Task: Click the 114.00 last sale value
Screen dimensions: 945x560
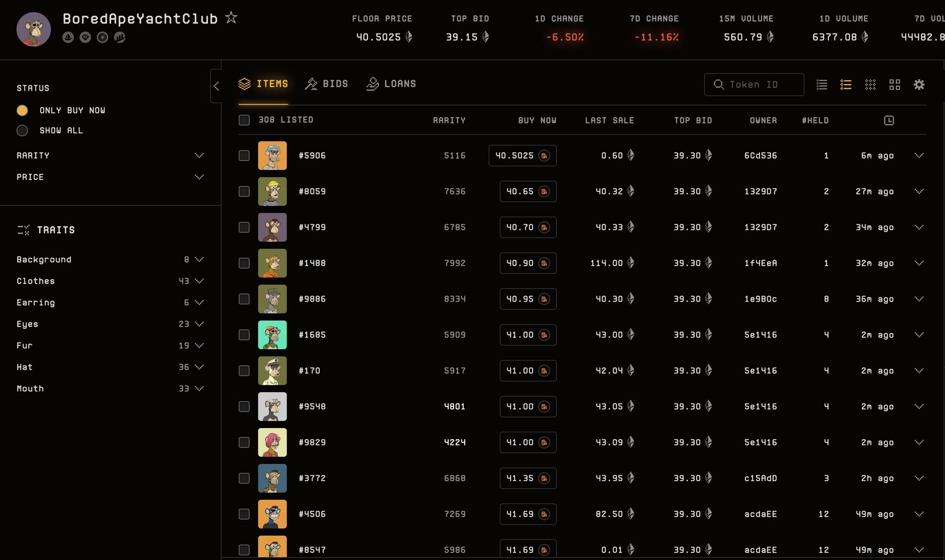Action: [x=606, y=263]
